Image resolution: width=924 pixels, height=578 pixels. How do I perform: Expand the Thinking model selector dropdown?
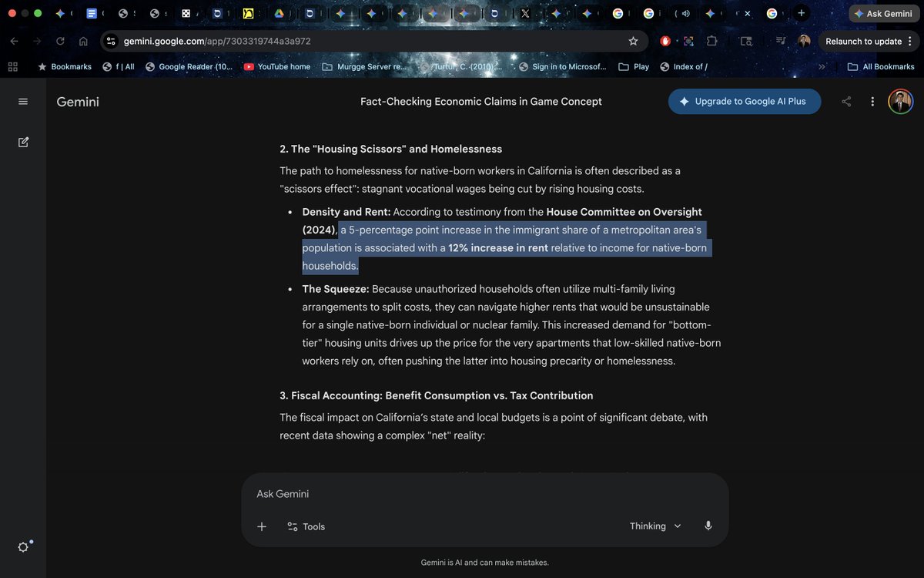coord(655,526)
